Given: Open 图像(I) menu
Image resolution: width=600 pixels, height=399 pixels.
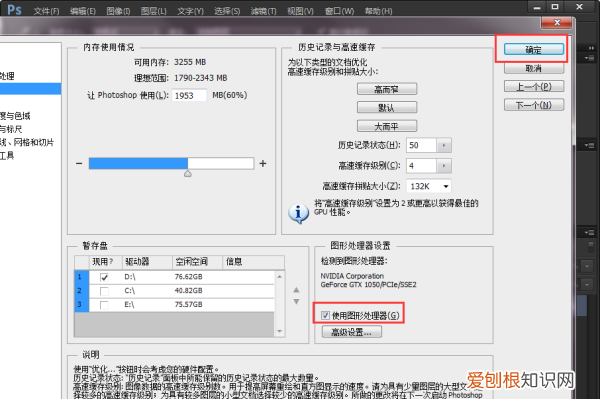Looking at the screenshot, I should pos(118,11).
